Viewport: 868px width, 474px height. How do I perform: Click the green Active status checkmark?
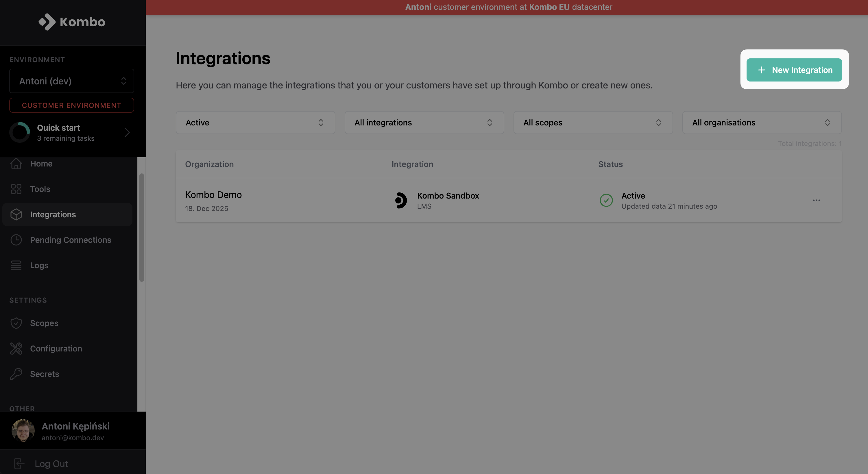[606, 200]
